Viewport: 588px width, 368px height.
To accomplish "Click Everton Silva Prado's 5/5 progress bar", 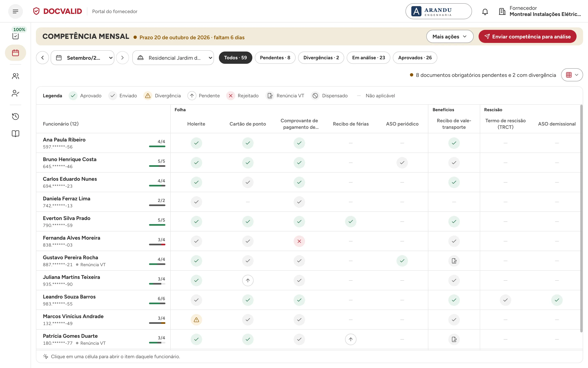I will [157, 225].
